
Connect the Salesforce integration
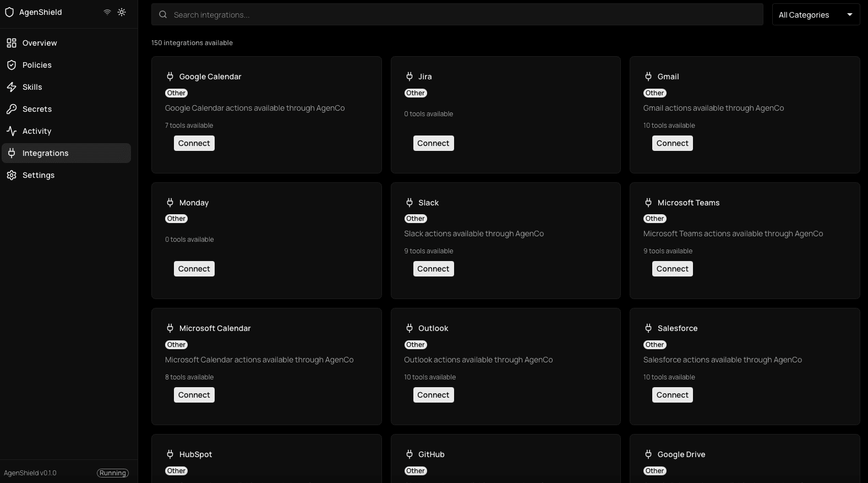pos(673,395)
